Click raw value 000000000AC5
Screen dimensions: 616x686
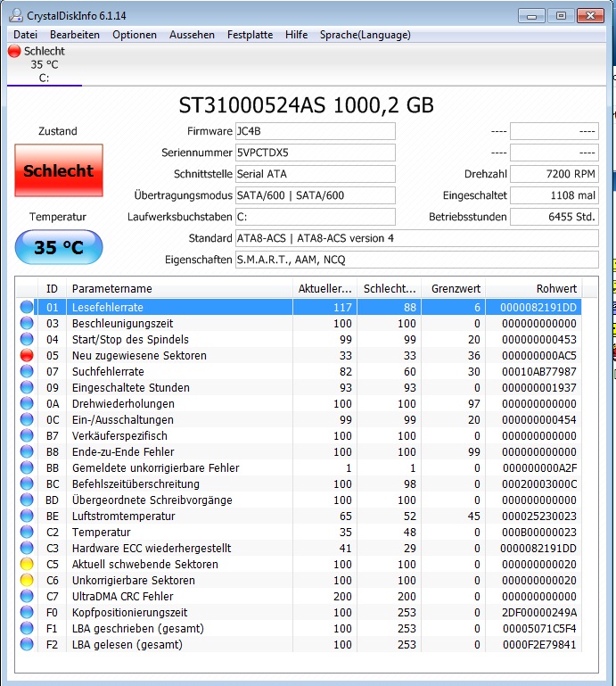tap(539, 355)
